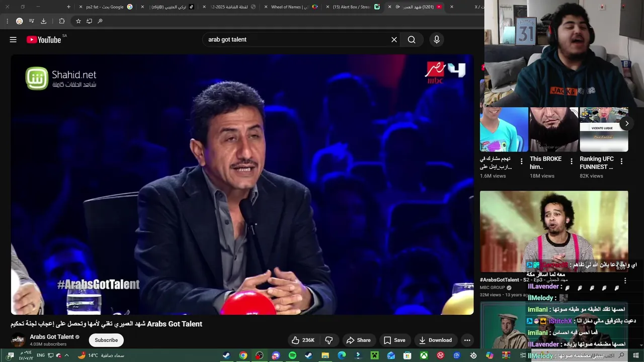Click the YouTube search magnifier button
Image resolution: width=644 pixels, height=362 pixels.
click(412, 40)
